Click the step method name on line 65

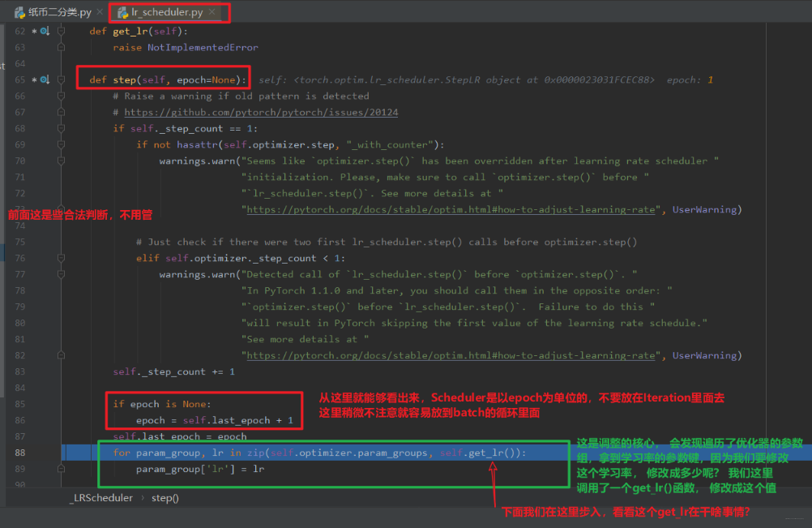coord(124,79)
